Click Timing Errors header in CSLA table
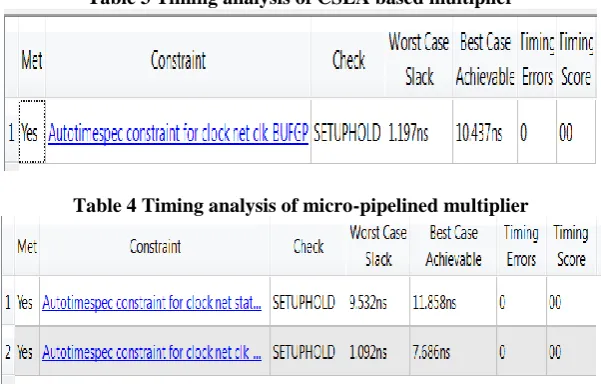The width and height of the screenshot is (601, 390). 537,59
